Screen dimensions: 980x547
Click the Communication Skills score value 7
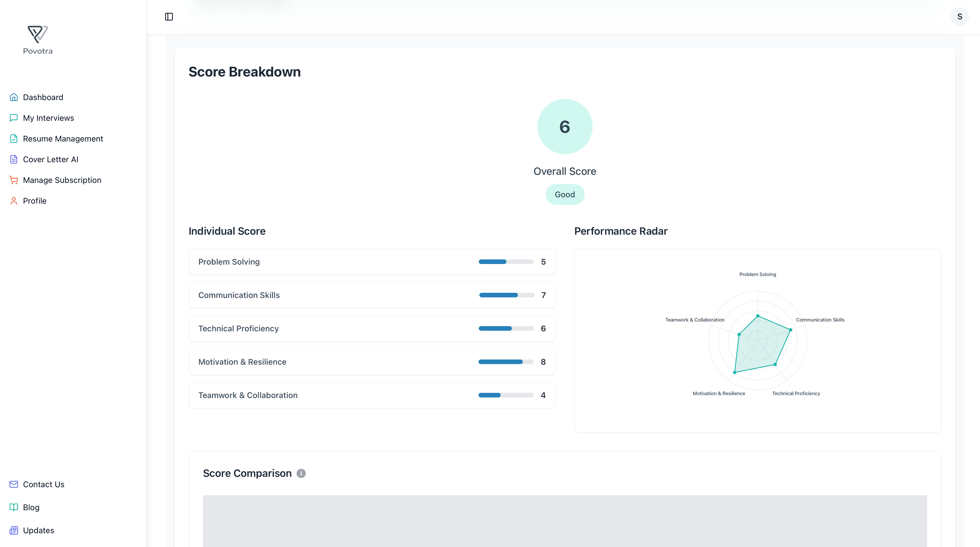(543, 295)
